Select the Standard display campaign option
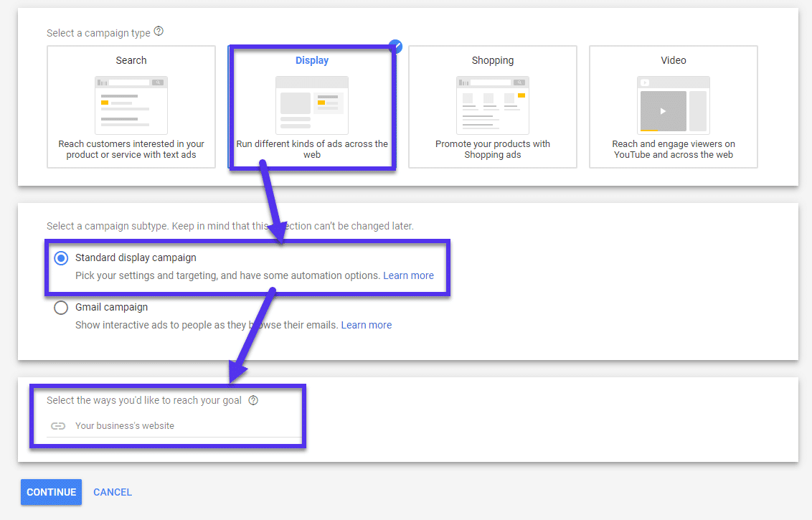The image size is (812, 520). (61, 257)
